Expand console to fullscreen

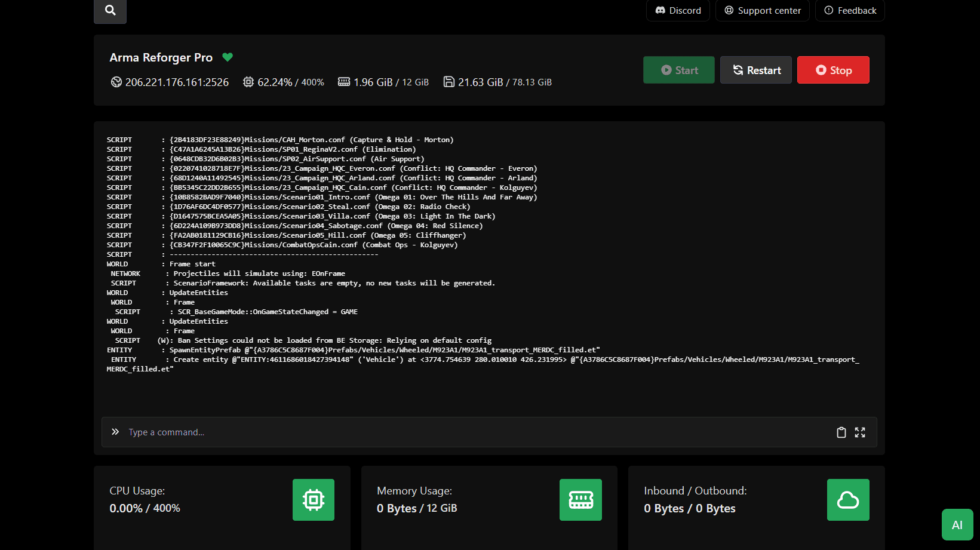(860, 432)
